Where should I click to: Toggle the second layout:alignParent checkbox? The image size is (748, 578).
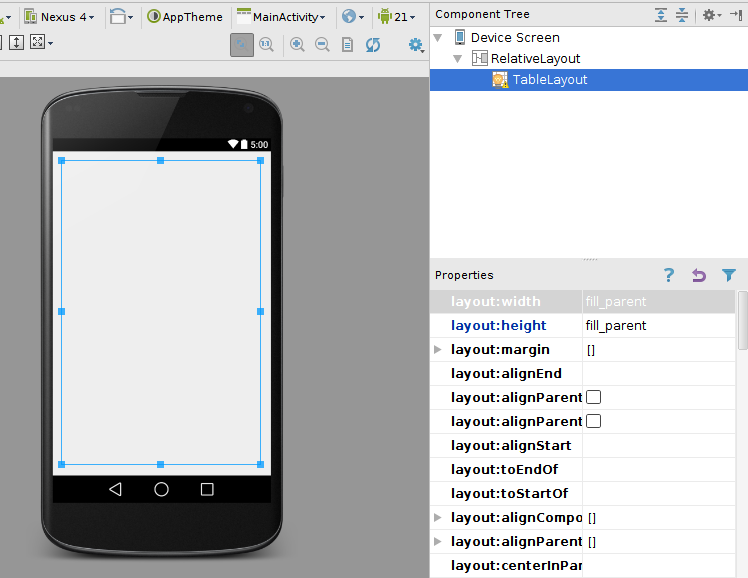click(593, 421)
